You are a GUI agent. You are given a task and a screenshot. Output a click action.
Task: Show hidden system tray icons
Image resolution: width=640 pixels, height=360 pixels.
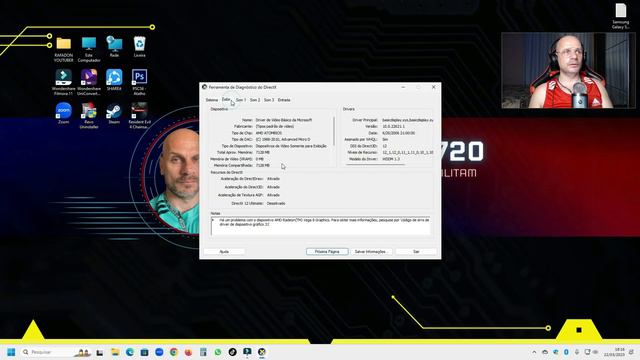(534, 352)
